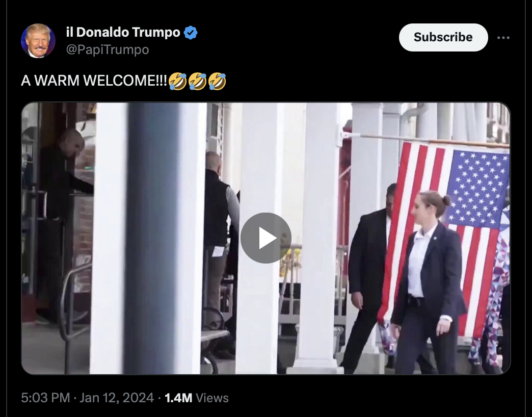This screenshot has width=532, height=417.
Task: Click the first laughing emoji in the post
Action: click(x=177, y=81)
